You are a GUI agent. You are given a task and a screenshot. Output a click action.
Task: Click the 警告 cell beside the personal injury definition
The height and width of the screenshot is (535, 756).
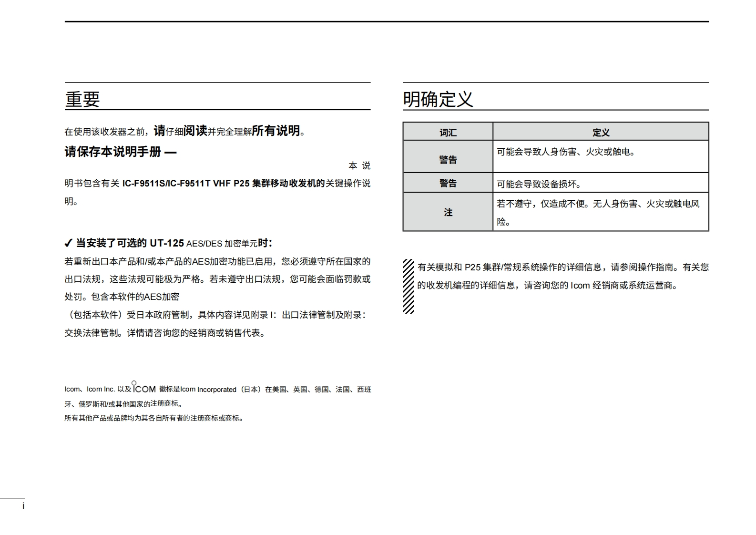(448, 159)
